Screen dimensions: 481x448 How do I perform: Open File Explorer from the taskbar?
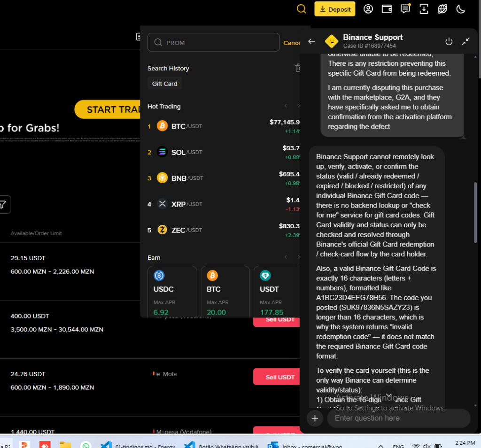click(65, 445)
